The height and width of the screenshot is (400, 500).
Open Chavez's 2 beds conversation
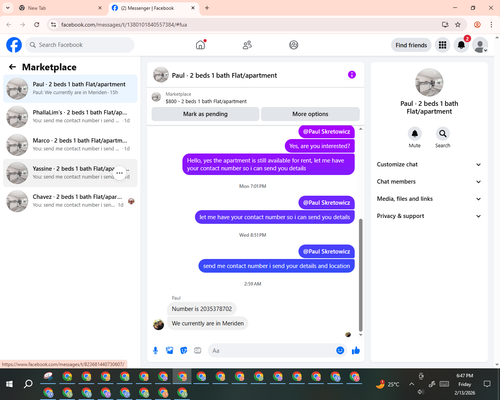[x=70, y=201]
